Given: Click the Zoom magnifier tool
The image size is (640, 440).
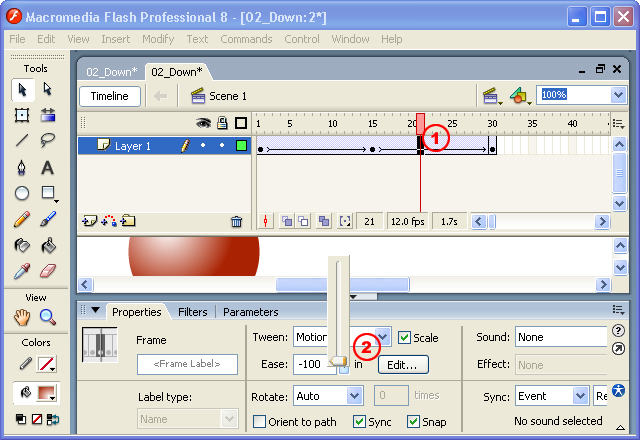Looking at the screenshot, I should pos(47,318).
